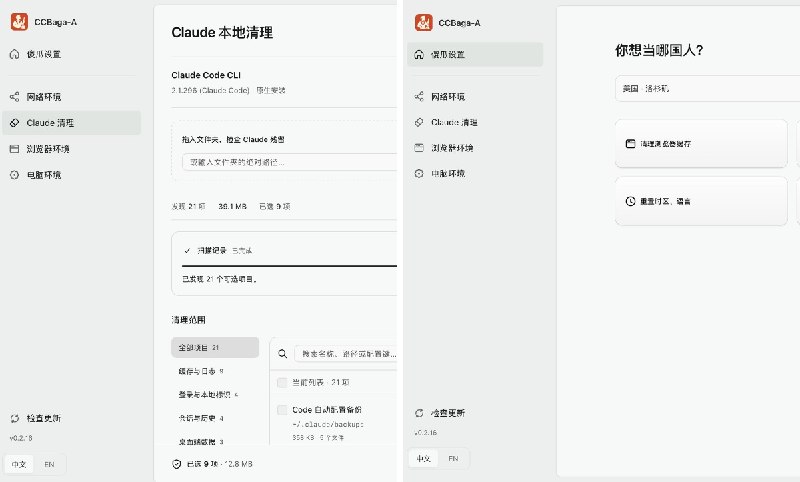
Task: Select the 全部项目 21 category
Action: pos(215,347)
